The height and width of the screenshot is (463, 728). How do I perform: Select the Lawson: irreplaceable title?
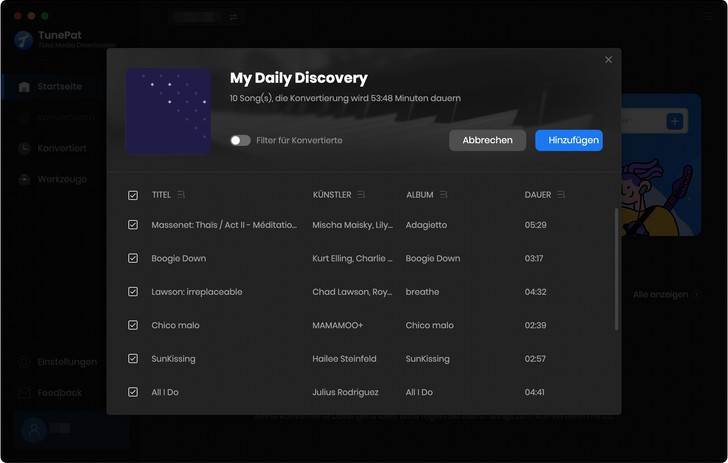point(197,292)
